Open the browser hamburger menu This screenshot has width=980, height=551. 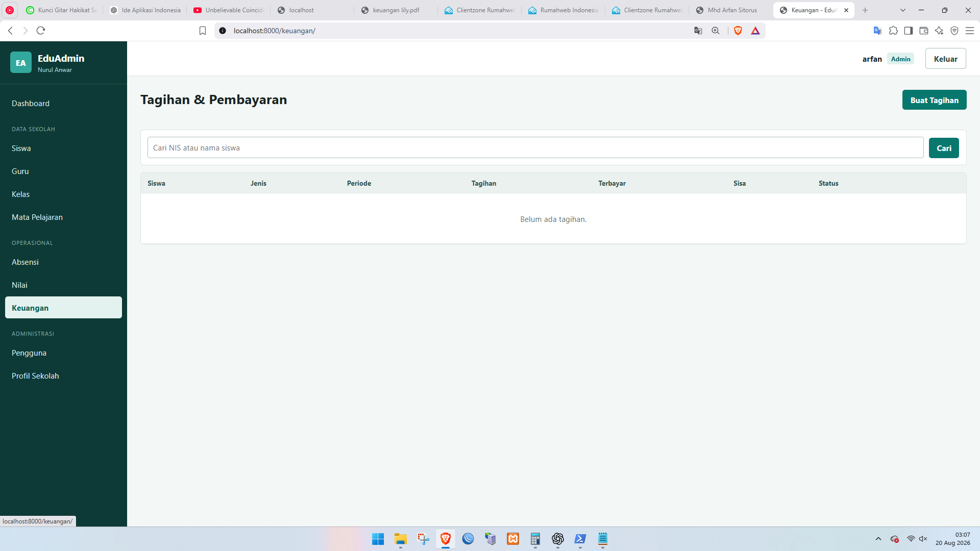(970, 31)
